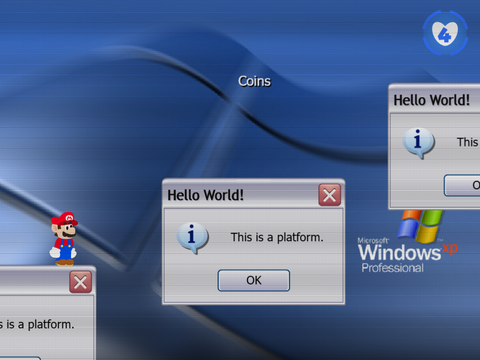Click the red "xp" superscript text
The width and height of the screenshot is (480, 360).
pyautogui.click(x=450, y=248)
